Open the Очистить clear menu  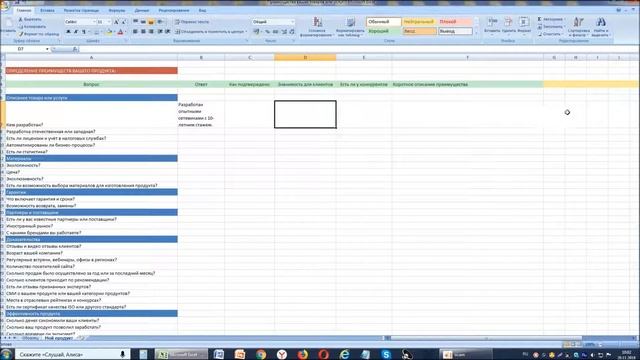550,34
